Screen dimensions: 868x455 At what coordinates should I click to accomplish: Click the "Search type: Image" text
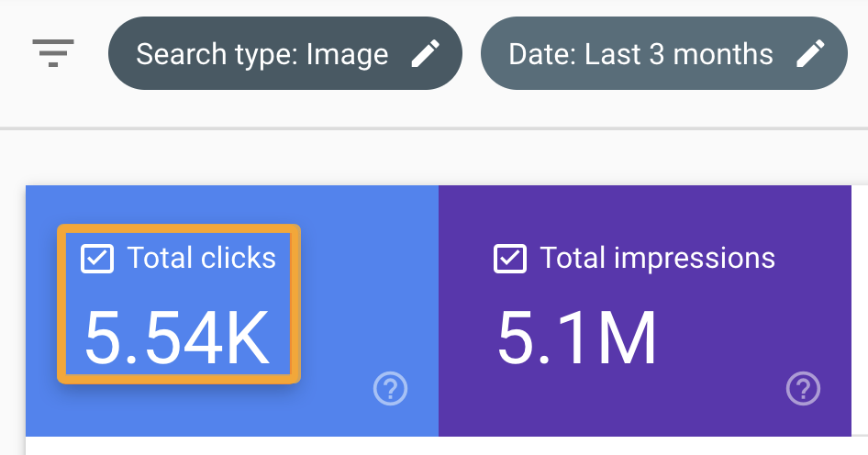tap(262, 54)
